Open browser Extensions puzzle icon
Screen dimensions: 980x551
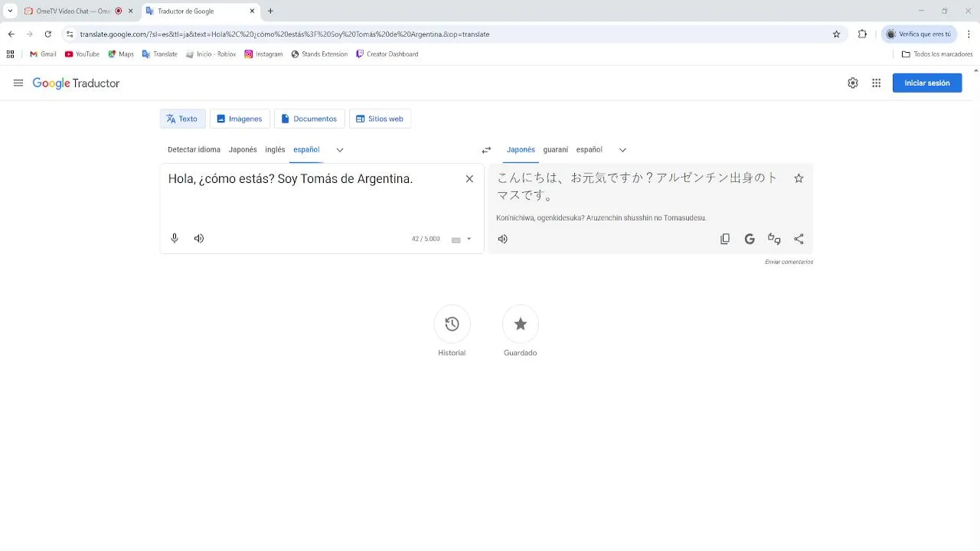[x=862, y=34]
